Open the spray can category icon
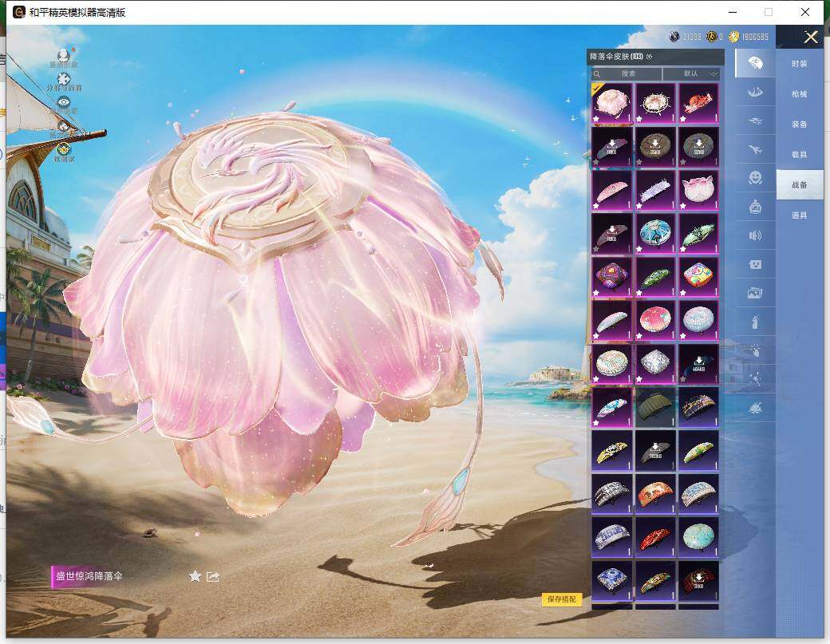This screenshot has height=644, width=830. [755, 322]
